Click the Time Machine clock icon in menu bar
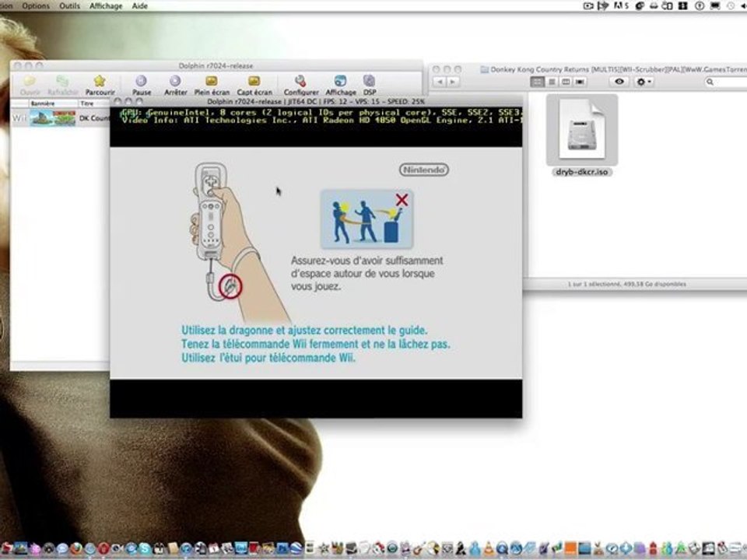 point(731,5)
